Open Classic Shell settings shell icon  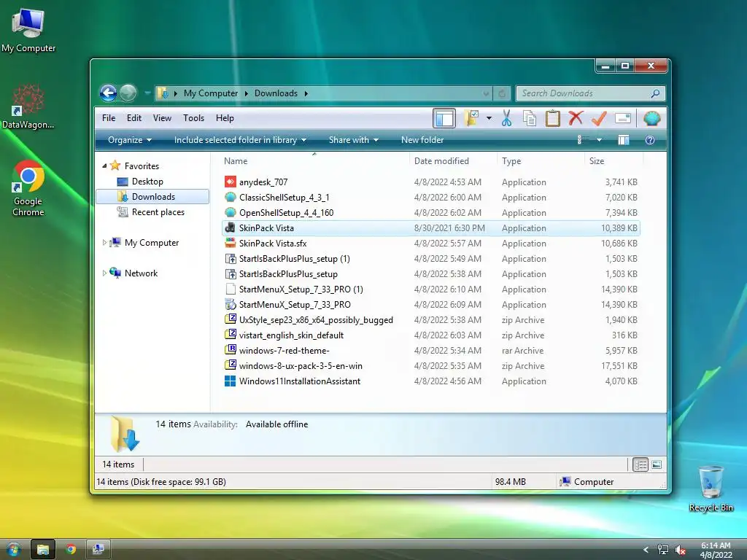pos(651,118)
